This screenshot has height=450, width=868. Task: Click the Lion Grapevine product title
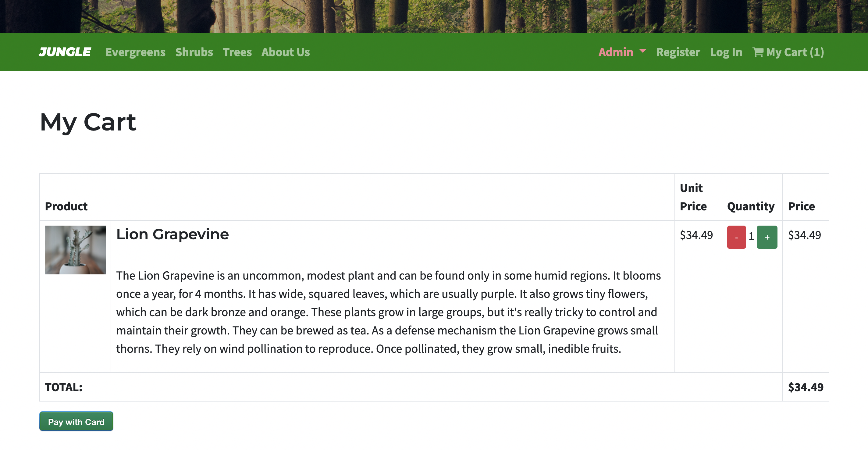pyautogui.click(x=172, y=234)
